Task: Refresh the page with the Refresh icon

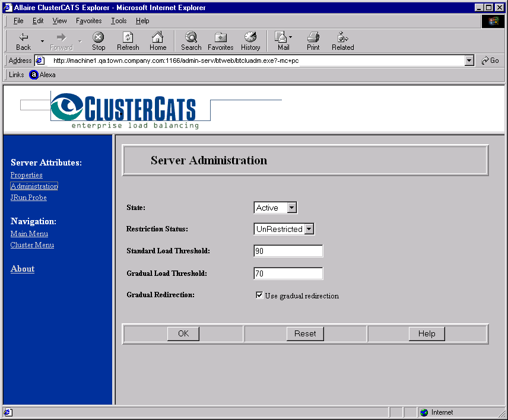Action: (128, 37)
